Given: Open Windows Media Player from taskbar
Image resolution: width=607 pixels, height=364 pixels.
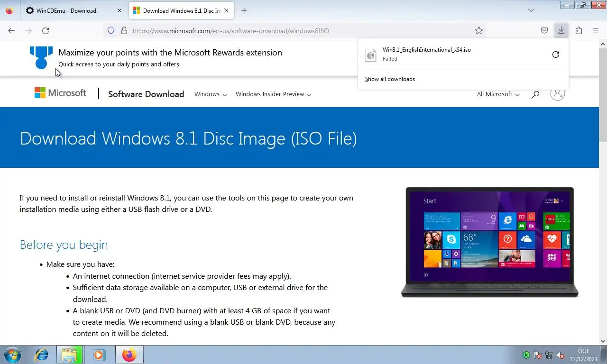Looking at the screenshot, I should 99,355.
